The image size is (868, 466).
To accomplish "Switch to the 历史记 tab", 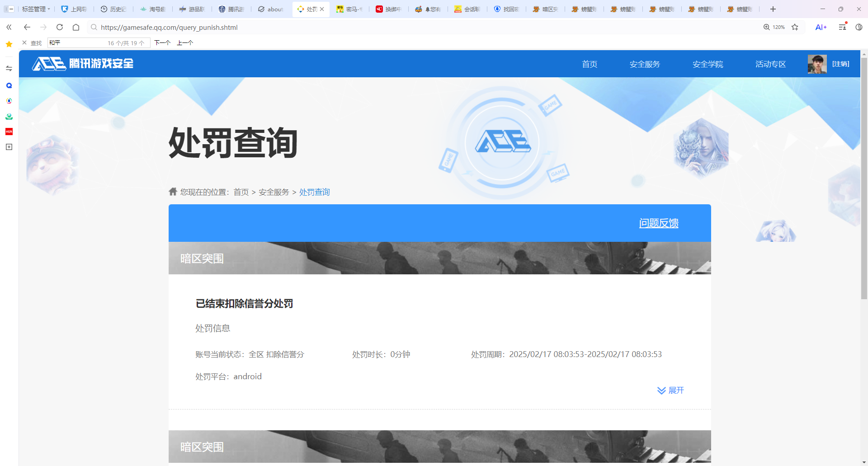I will 113,9.
